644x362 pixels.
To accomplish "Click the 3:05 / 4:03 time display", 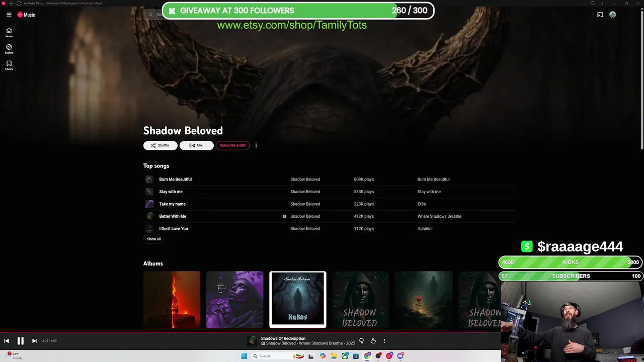I will [49, 341].
